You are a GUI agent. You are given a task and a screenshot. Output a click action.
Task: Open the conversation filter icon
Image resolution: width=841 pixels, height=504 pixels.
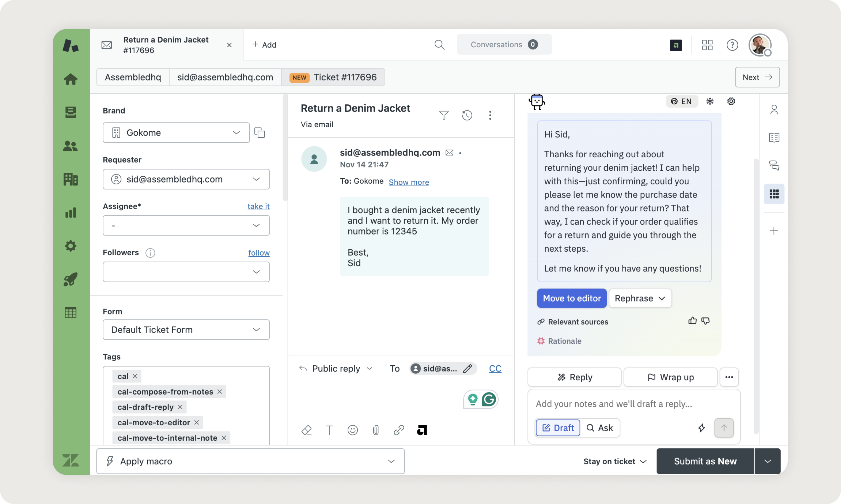[x=444, y=115]
